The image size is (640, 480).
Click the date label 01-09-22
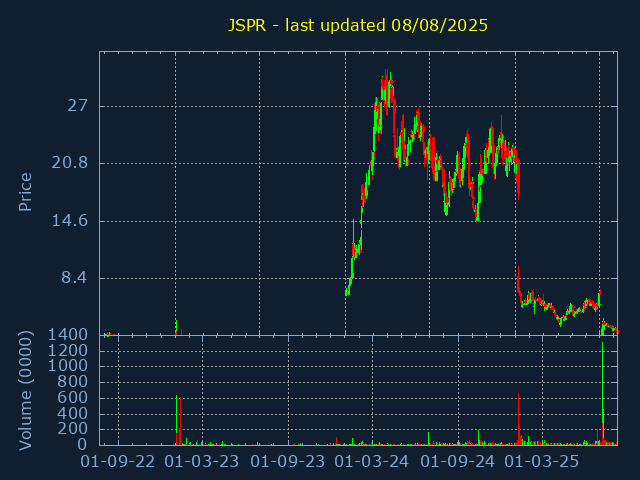pos(118,462)
